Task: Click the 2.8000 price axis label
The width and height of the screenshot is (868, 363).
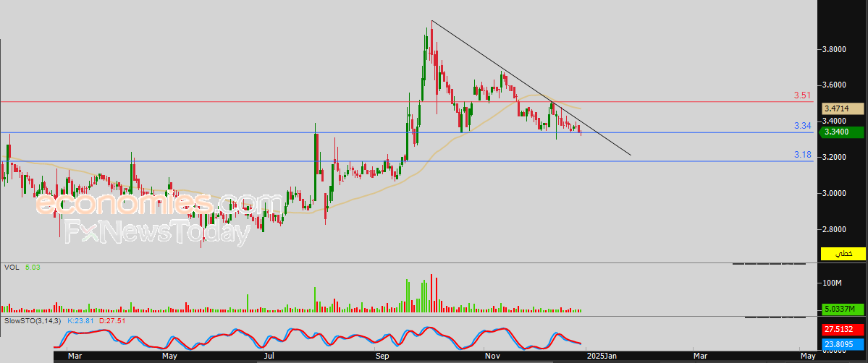Action: coord(835,229)
